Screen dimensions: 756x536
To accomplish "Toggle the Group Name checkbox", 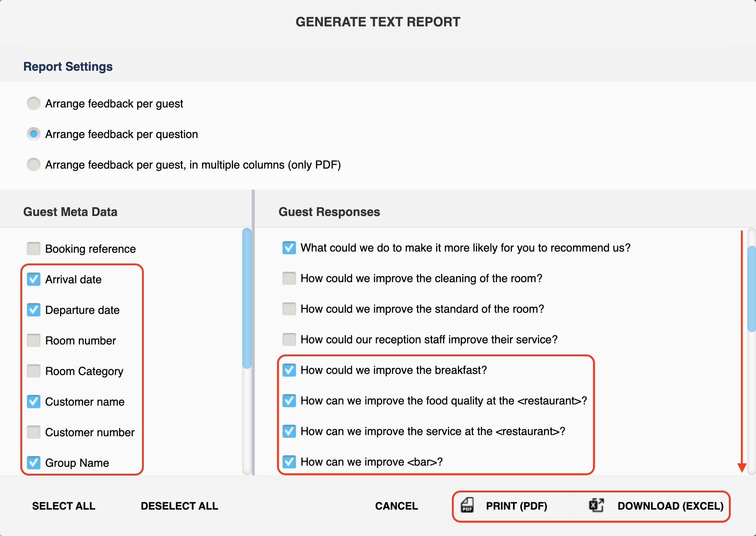I will [x=34, y=463].
